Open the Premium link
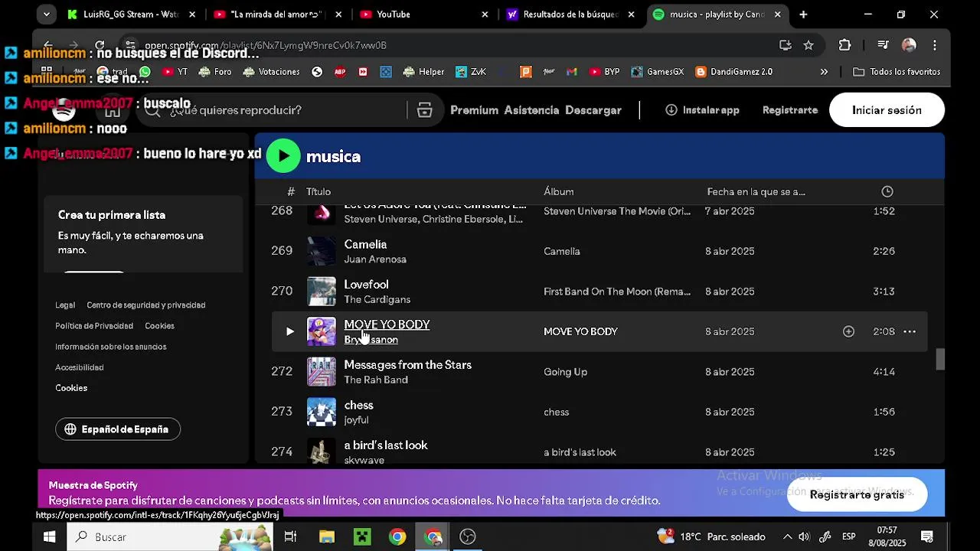The image size is (980, 551). point(474,110)
